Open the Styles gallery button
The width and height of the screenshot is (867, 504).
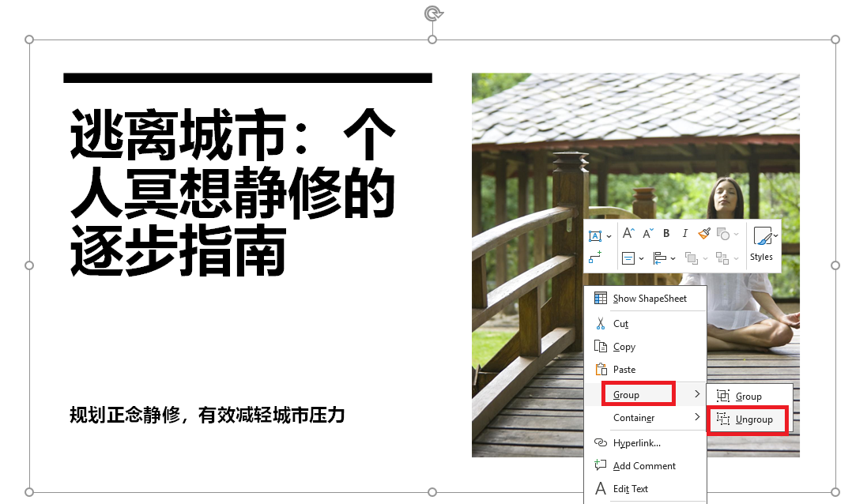tap(763, 244)
